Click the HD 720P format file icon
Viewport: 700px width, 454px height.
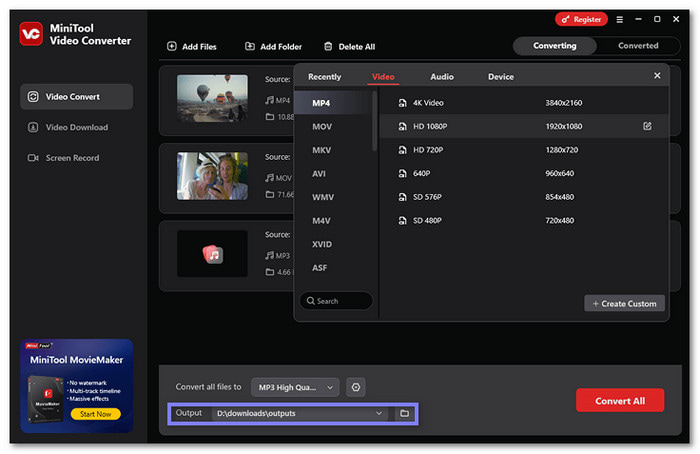[402, 150]
